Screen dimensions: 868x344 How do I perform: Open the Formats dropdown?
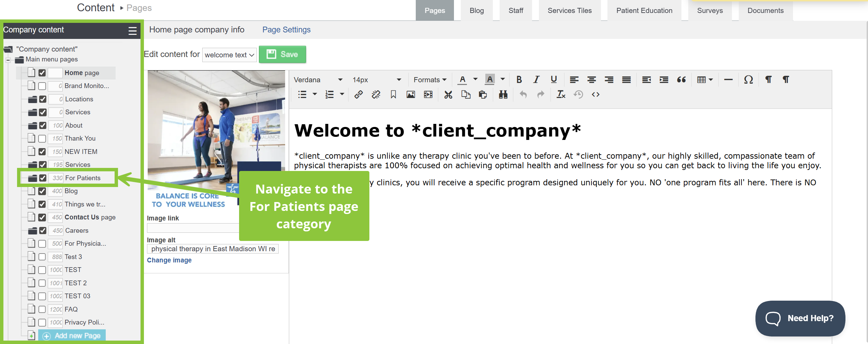tap(430, 80)
